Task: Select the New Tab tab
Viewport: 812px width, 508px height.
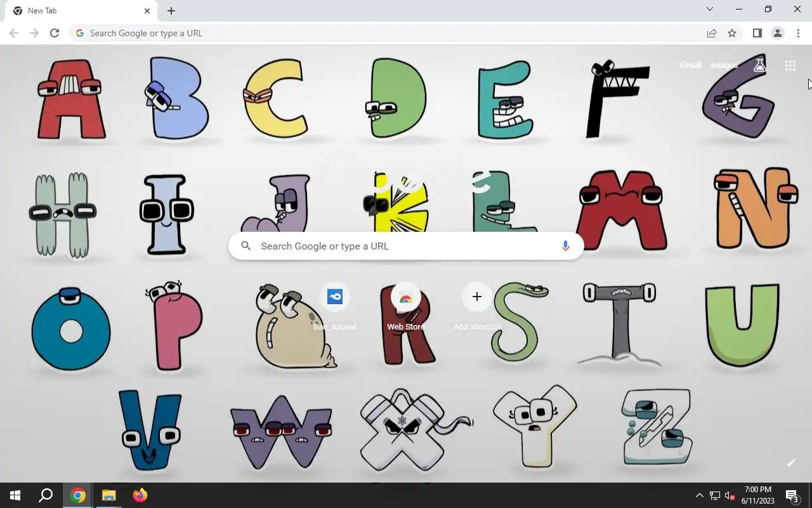Action: pos(81,11)
